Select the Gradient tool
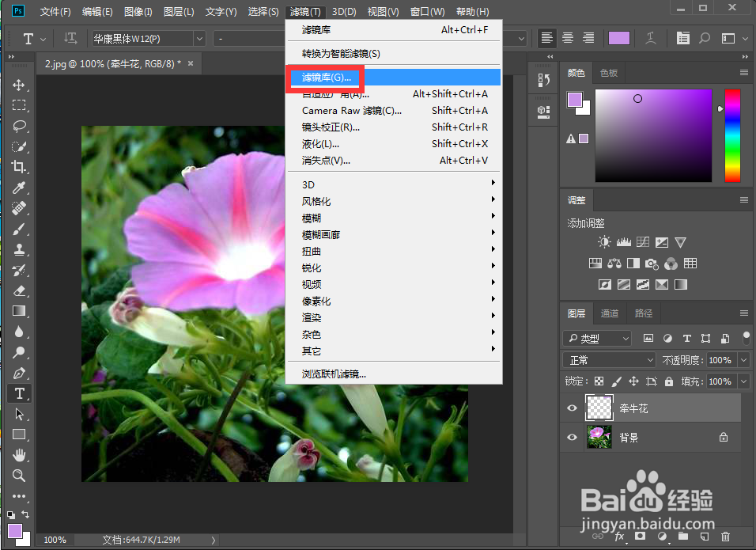The height and width of the screenshot is (550, 756). pyautogui.click(x=19, y=311)
